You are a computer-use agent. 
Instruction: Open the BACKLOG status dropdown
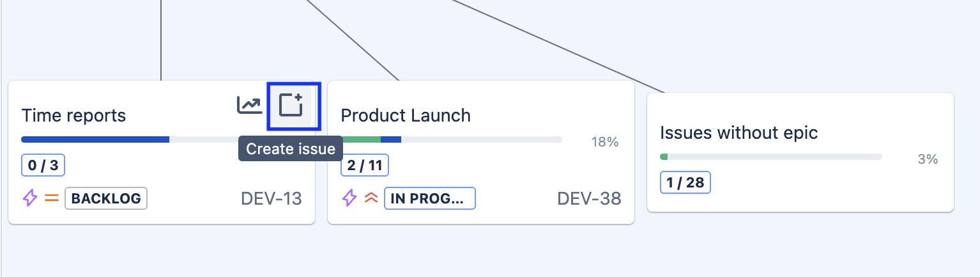(106, 198)
